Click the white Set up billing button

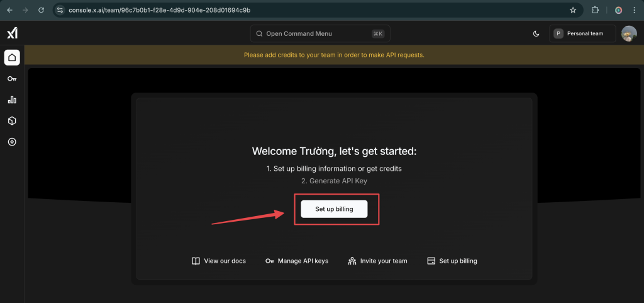click(x=334, y=209)
